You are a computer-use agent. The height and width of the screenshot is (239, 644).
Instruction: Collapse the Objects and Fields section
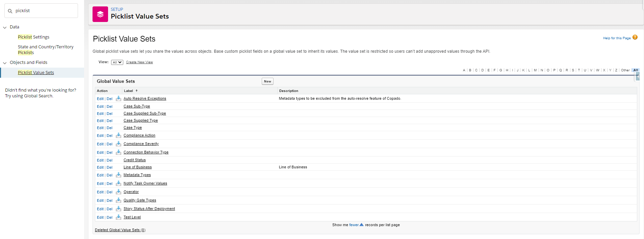[x=5, y=63]
